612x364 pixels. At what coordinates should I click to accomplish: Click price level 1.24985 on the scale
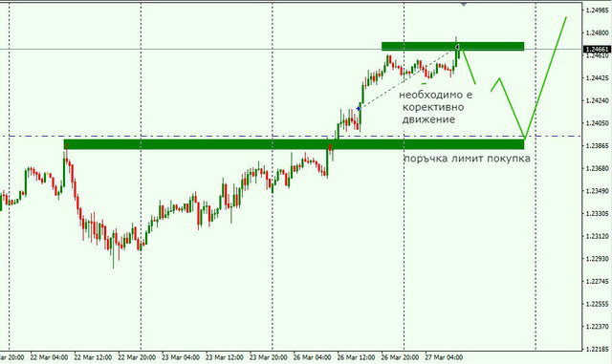tap(597, 11)
